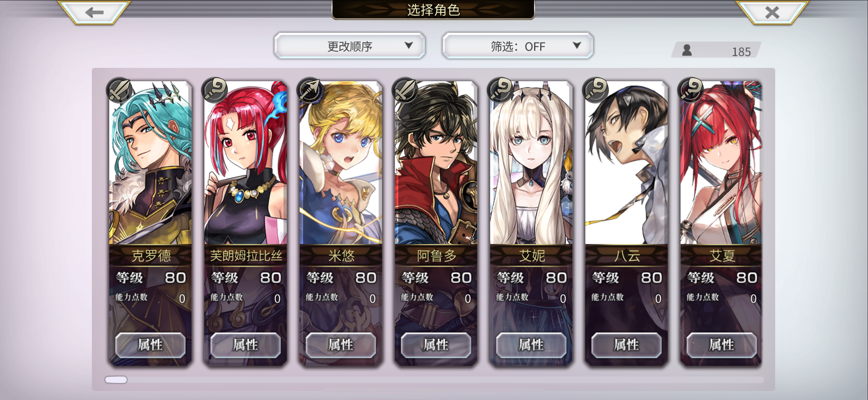Click the character count icon showing 185
The image size is (868, 400).
687,51
